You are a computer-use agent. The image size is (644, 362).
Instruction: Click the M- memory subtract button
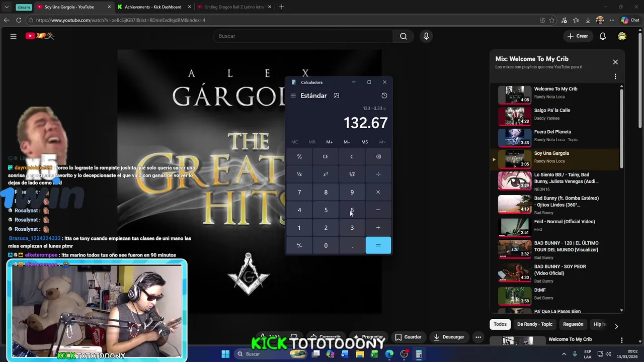tap(347, 142)
